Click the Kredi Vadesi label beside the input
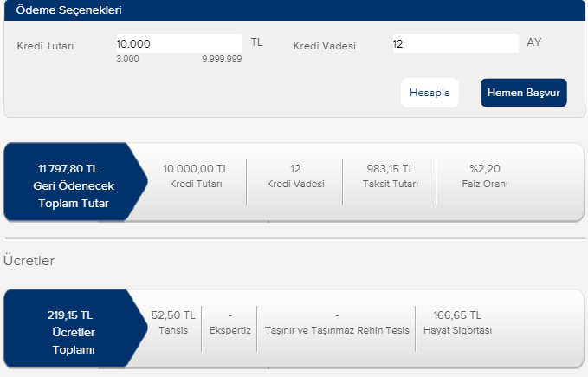The image size is (588, 377). tap(324, 45)
